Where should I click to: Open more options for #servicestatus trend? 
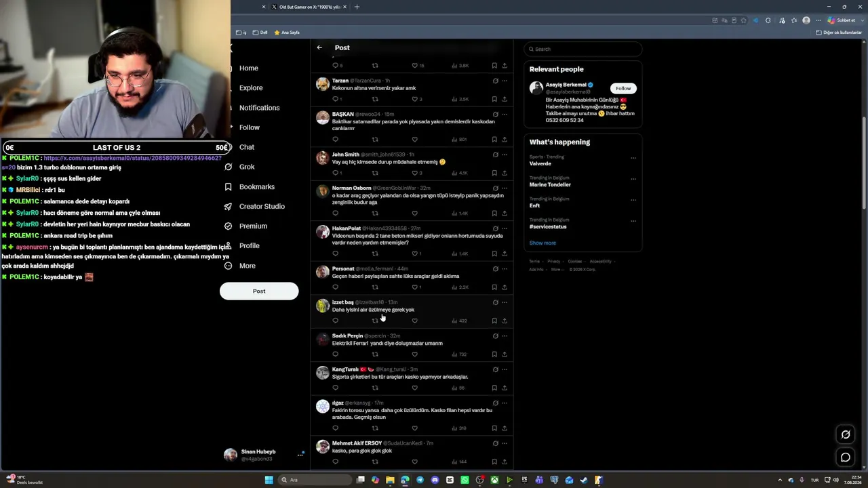click(633, 221)
